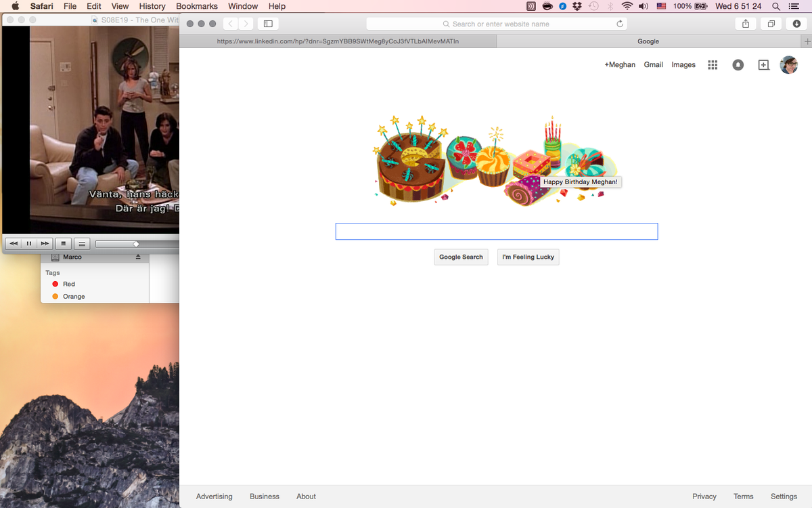This screenshot has height=508, width=812.
Task: Go back with Safari's back arrow
Action: (231, 24)
